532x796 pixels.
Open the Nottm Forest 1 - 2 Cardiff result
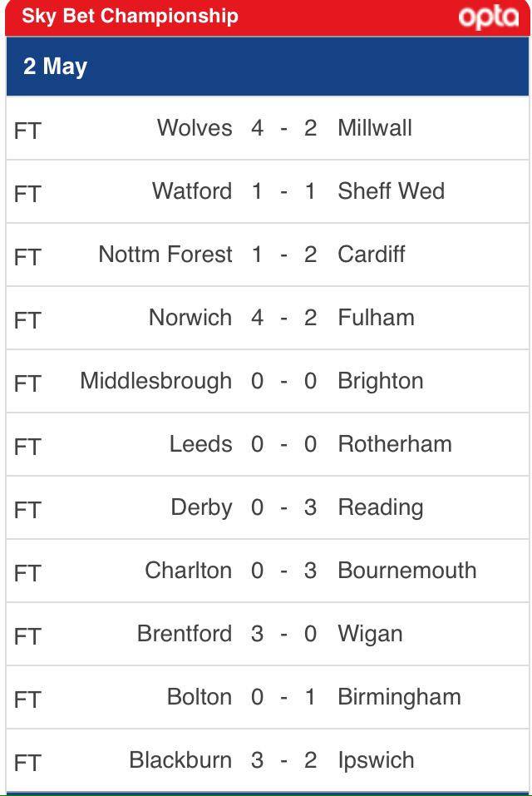point(268,255)
